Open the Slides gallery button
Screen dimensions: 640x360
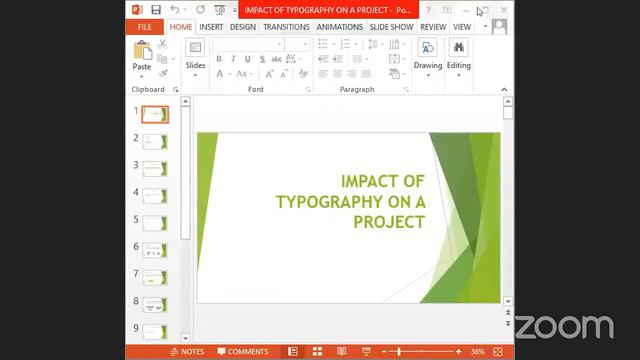click(x=195, y=58)
